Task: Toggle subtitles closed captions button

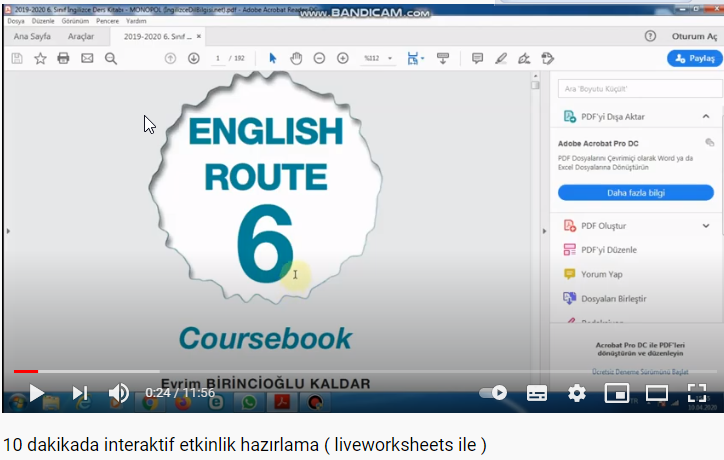Action: [x=537, y=393]
